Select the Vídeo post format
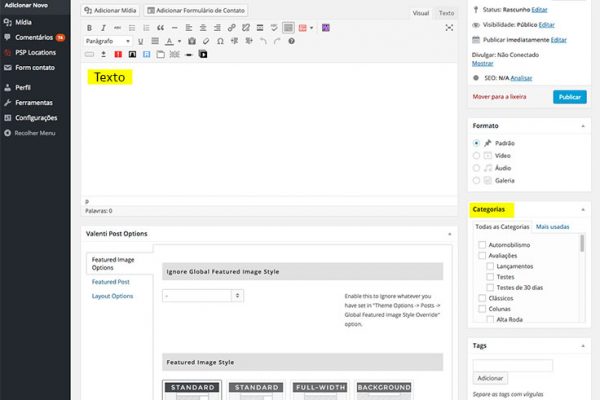 point(476,156)
